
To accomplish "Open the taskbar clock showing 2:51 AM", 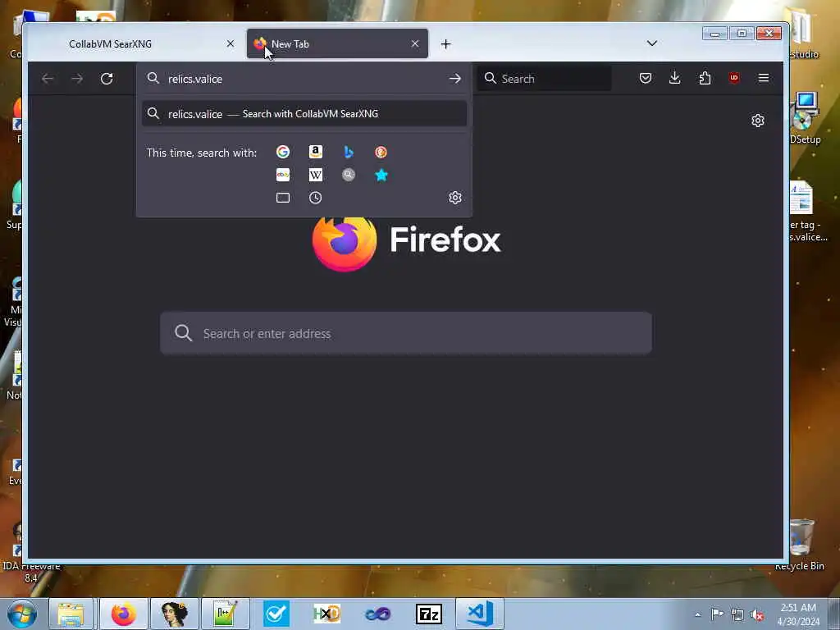I will 798,614.
